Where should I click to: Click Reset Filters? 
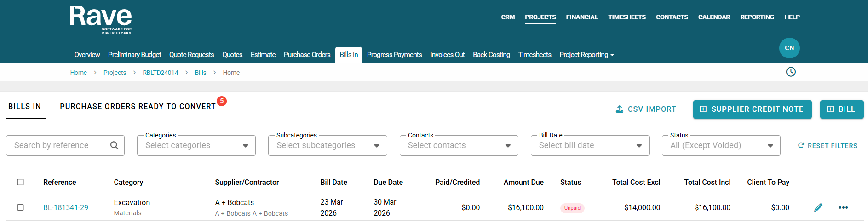[x=828, y=145]
